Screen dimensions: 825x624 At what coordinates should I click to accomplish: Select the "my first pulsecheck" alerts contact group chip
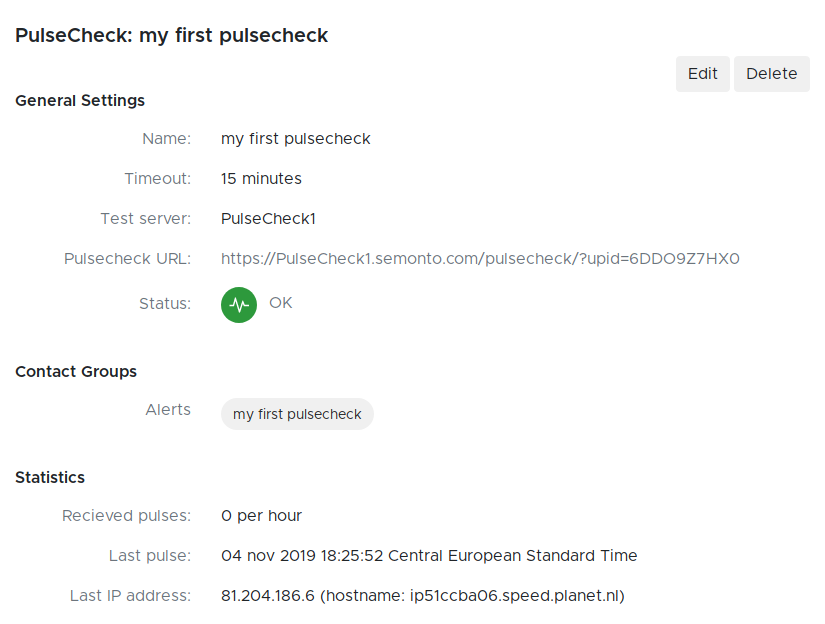[x=297, y=414]
